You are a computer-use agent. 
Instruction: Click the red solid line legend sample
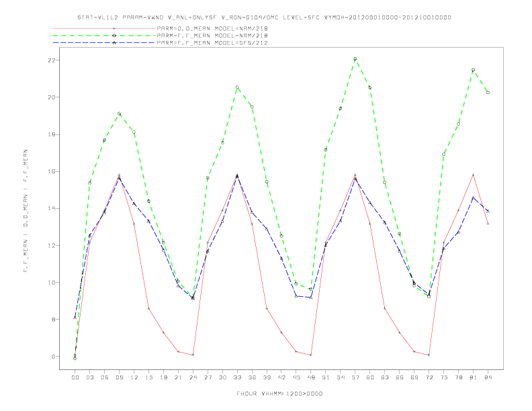pyautogui.click(x=104, y=28)
